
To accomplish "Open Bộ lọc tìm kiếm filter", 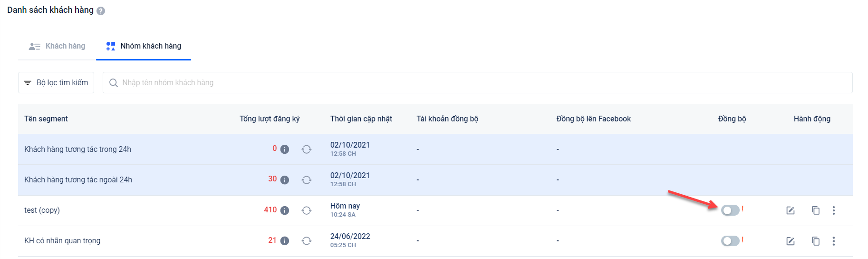I will [56, 83].
